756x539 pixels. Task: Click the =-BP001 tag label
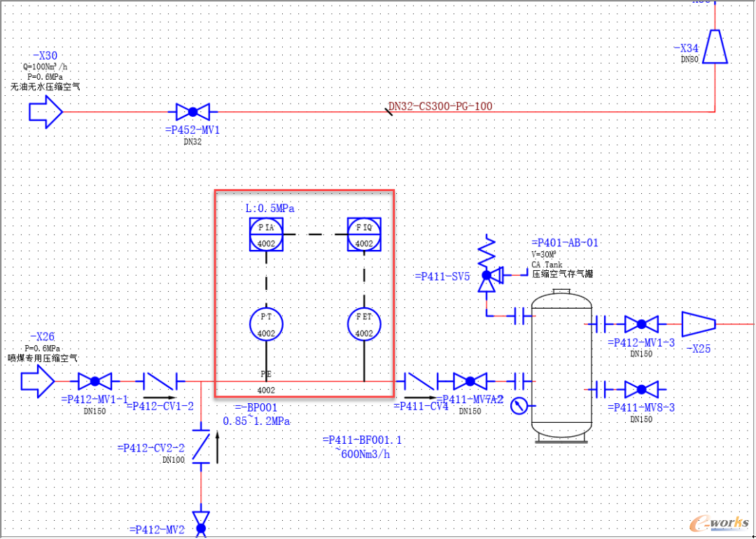pos(256,407)
